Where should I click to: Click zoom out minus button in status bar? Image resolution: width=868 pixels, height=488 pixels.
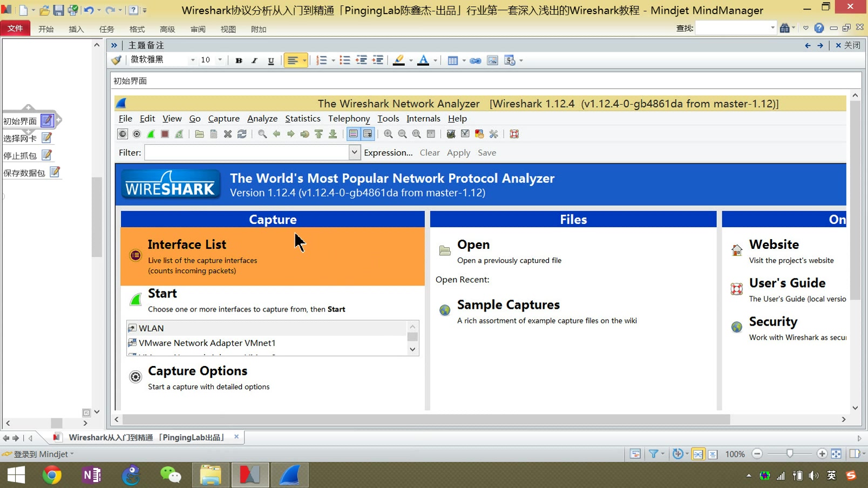757,454
